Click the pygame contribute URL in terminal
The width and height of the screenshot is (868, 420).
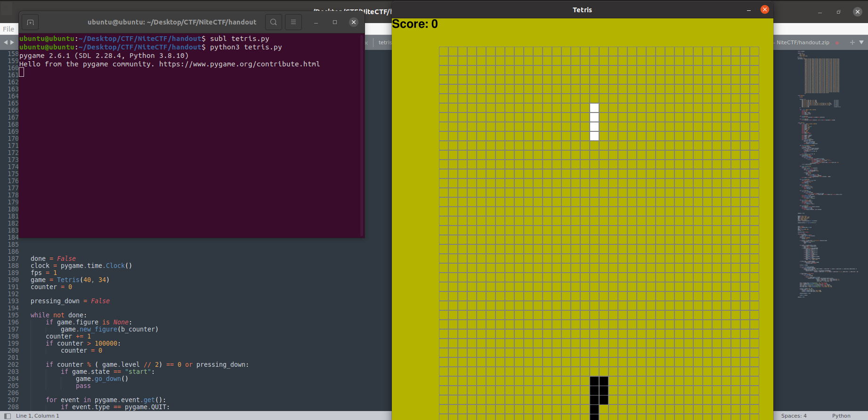pos(239,64)
